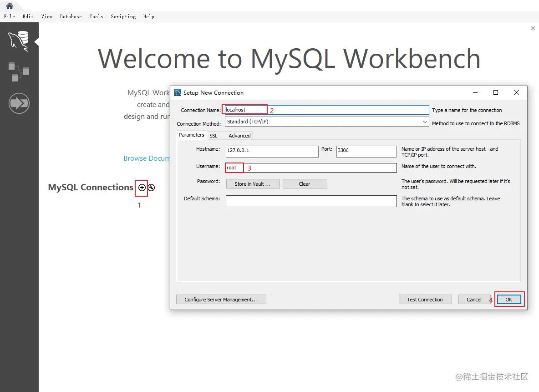Screen dimensions: 539x392
Task: Open the Help menu
Action: pos(148,16)
